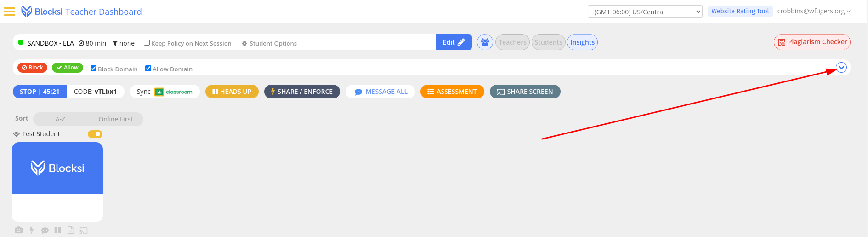Open the hamburger menu
This screenshot has height=237, width=868.
(10, 12)
